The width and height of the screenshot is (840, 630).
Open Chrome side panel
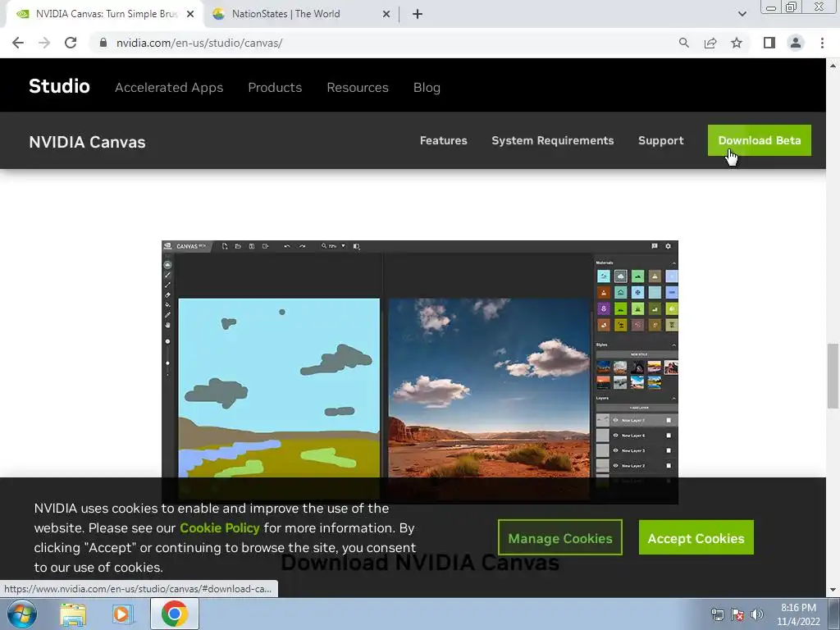click(x=769, y=43)
